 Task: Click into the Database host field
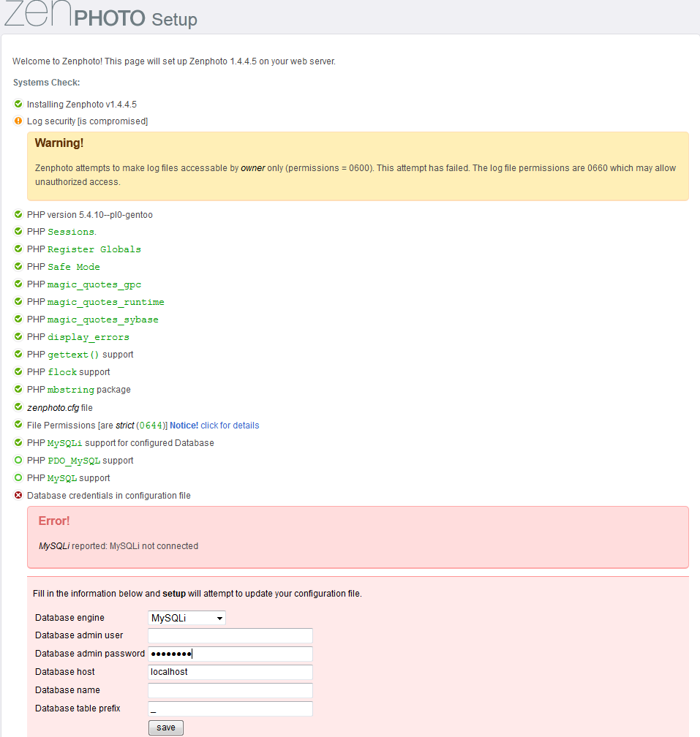[230, 672]
